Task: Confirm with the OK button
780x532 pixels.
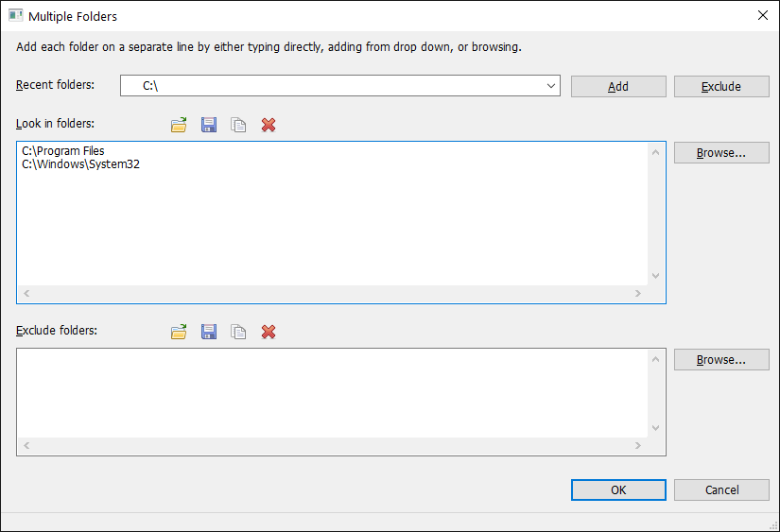Action: [x=618, y=489]
